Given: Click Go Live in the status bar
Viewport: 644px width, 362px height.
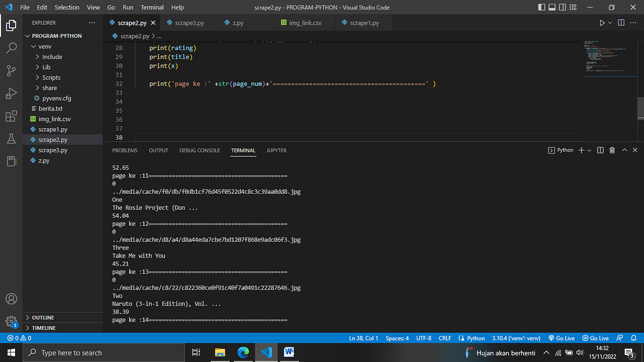Looking at the screenshot, I should (x=561, y=338).
